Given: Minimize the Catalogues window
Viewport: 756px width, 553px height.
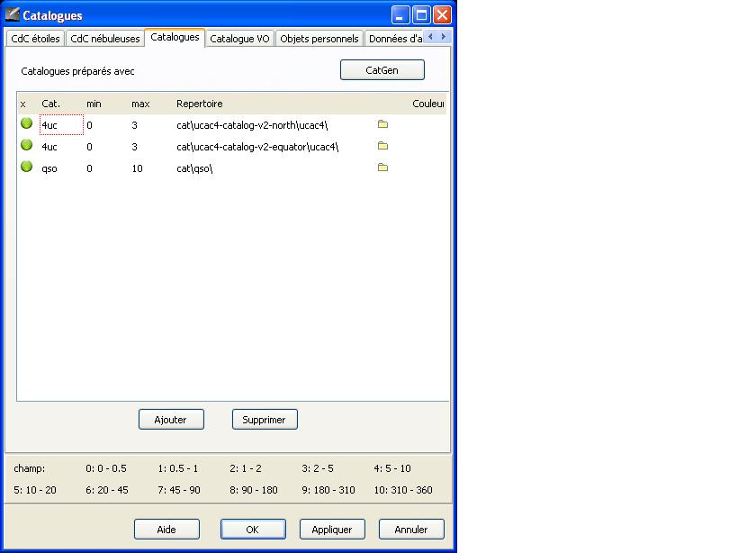Looking at the screenshot, I should point(400,15).
